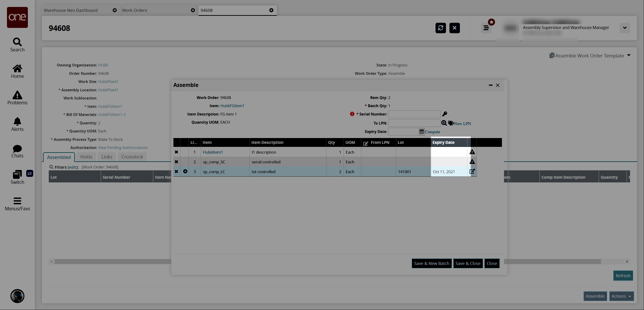Click the plus icon on line 3
The height and width of the screenshot is (310, 644).
tap(185, 172)
